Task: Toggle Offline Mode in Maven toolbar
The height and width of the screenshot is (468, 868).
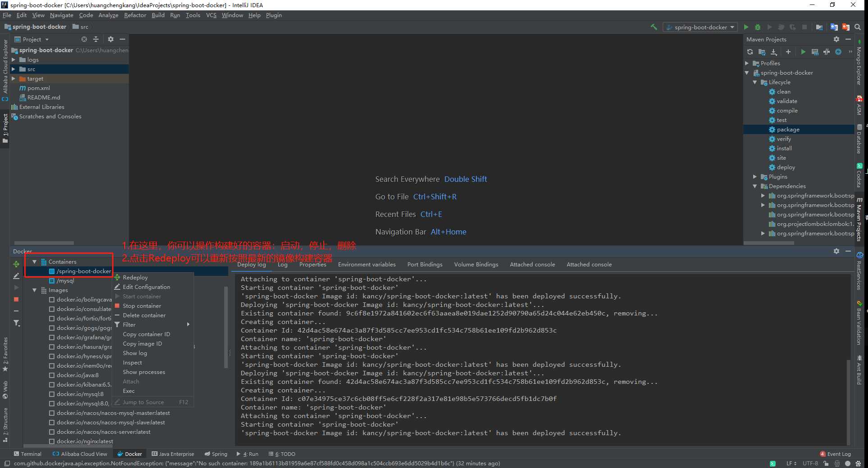Action: click(827, 52)
